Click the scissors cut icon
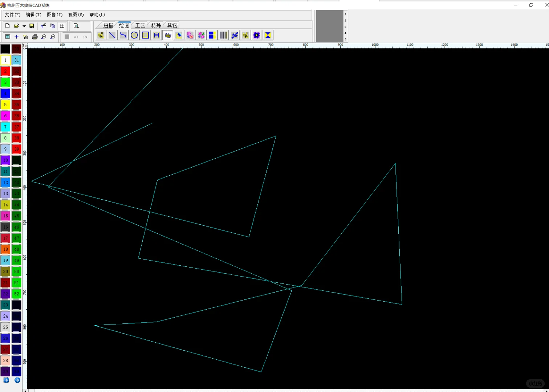Screen dimensions: 549x392 click(43, 26)
